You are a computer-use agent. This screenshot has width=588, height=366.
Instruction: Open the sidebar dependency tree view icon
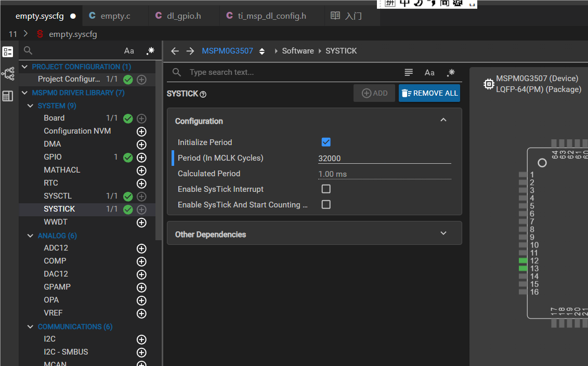pos(8,74)
